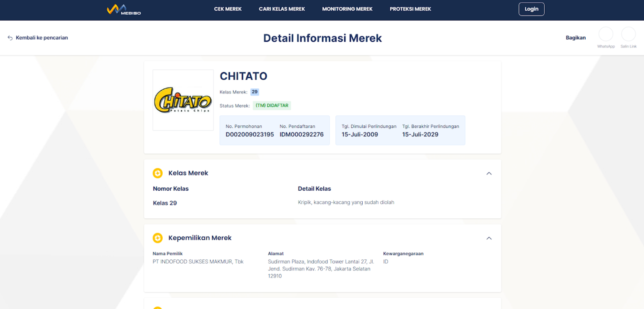
Task: Click the back arrow icon beside Kembali
Action: pos(10,38)
